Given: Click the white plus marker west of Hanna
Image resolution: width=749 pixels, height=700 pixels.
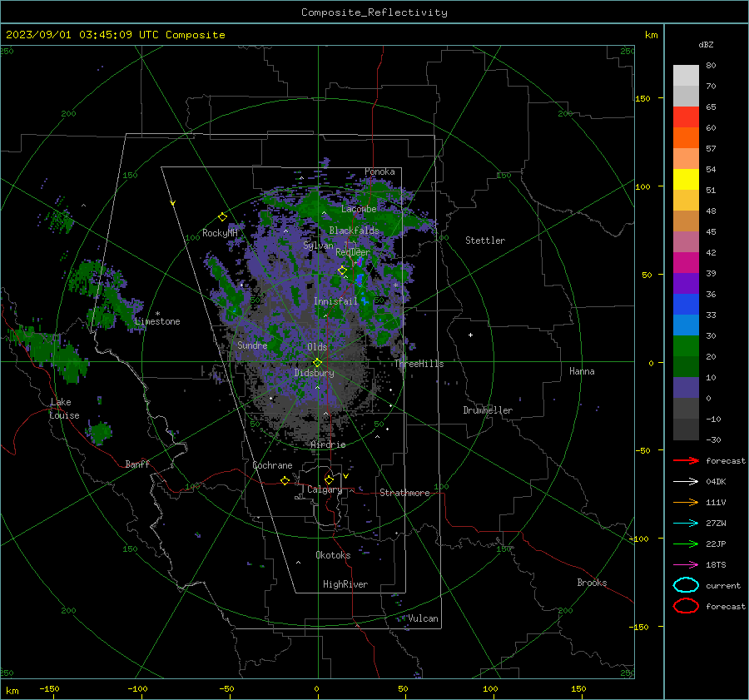Looking at the screenshot, I should click(470, 335).
